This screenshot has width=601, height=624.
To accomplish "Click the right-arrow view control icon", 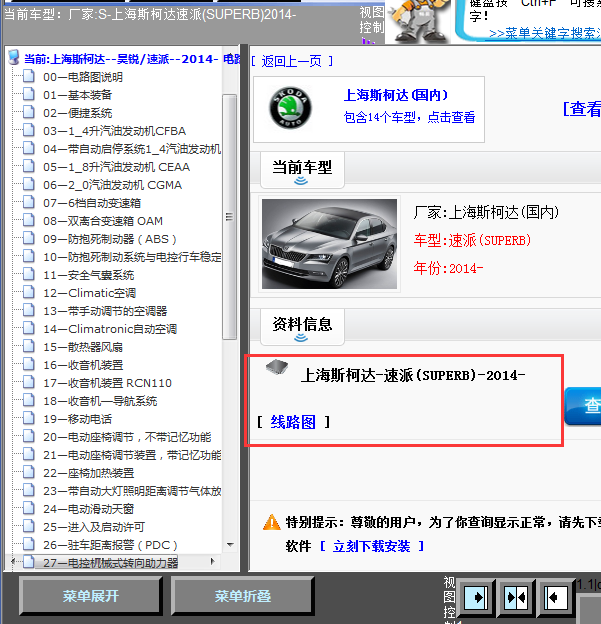I will [x=476, y=597].
